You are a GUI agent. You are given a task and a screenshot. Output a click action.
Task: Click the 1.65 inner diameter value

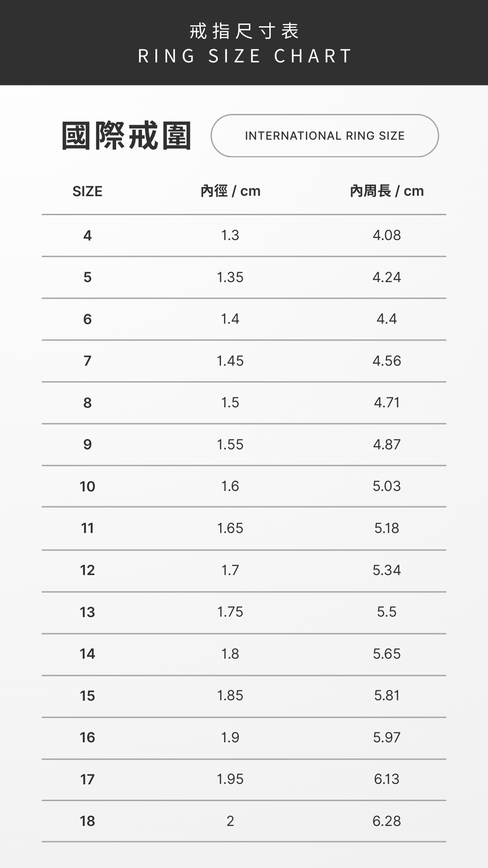(230, 528)
